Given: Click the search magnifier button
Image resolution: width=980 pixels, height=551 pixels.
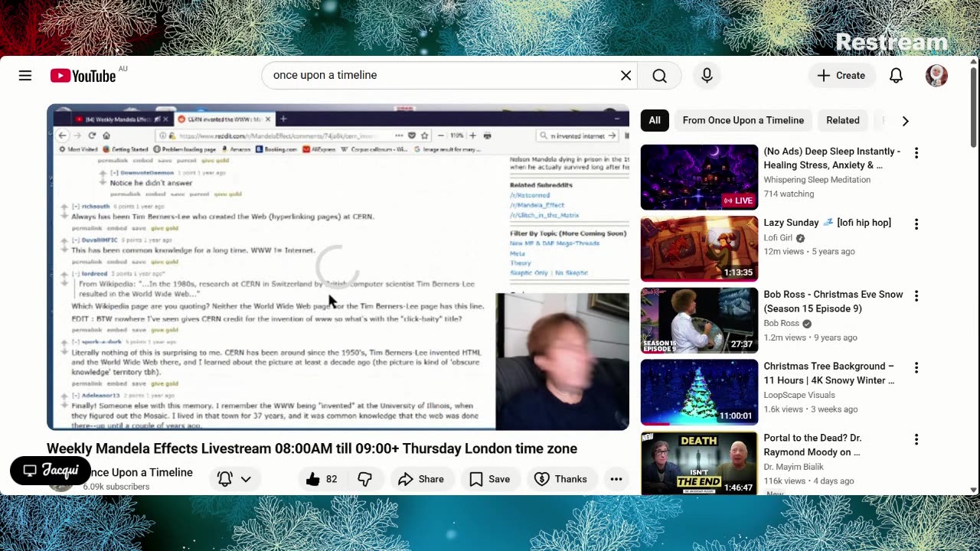Looking at the screenshot, I should [659, 75].
